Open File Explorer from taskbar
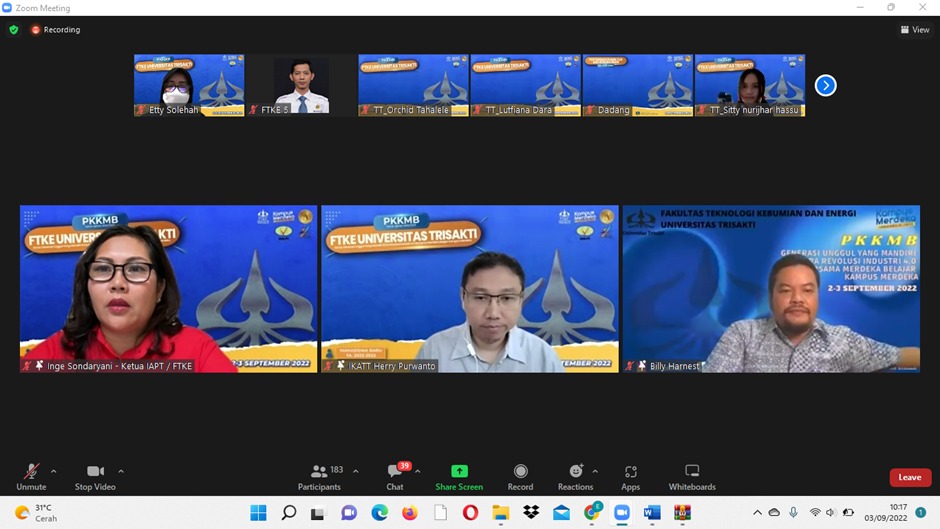The width and height of the screenshot is (940, 529). [x=501, y=513]
